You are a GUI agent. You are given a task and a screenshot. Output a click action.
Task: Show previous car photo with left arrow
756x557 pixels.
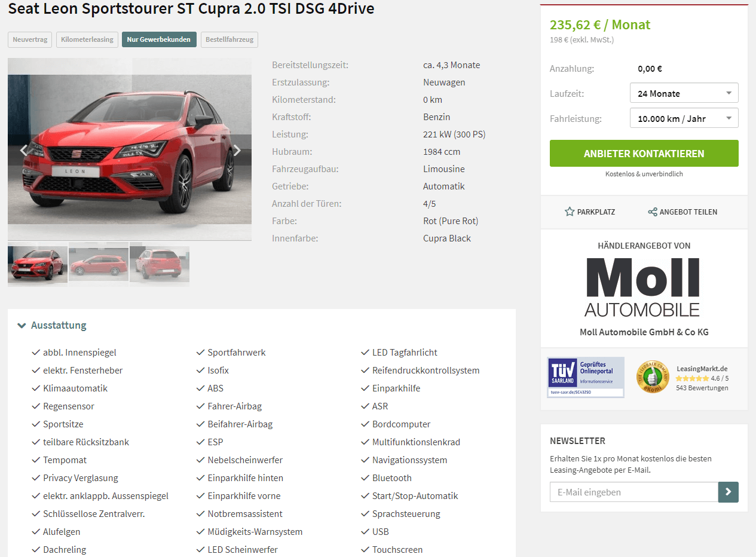24,150
